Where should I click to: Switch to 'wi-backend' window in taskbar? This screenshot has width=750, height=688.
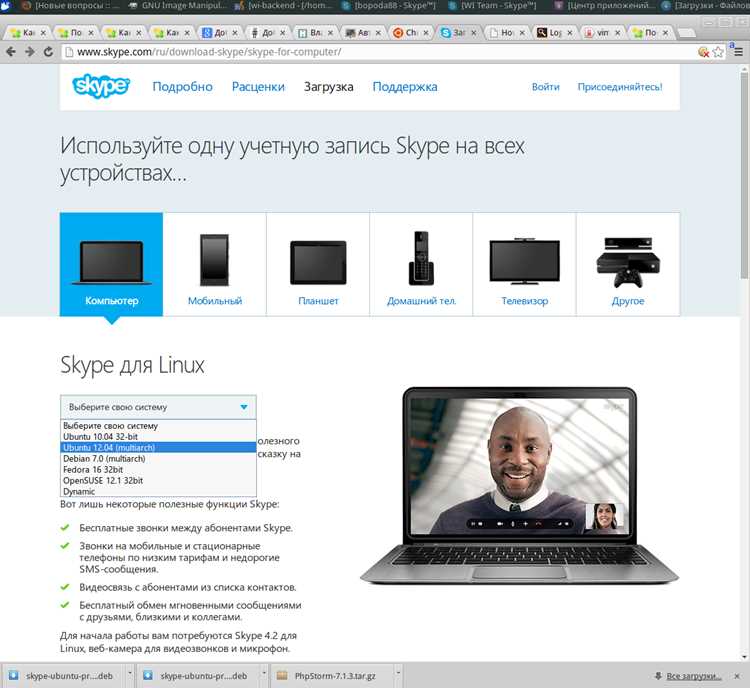pos(284,6)
